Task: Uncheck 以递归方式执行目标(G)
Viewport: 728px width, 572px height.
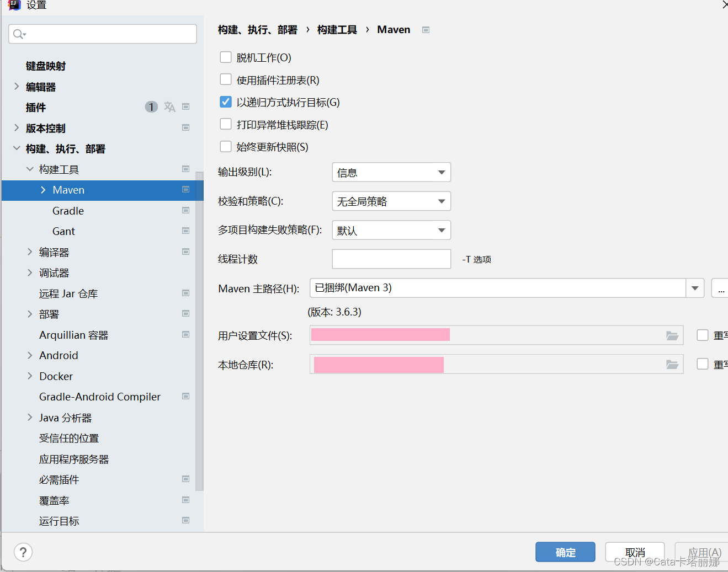Action: [226, 102]
